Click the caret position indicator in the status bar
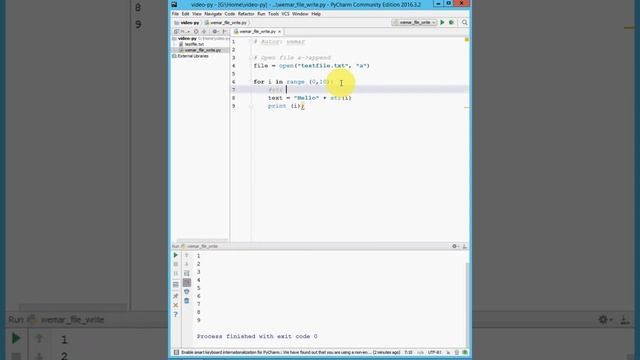Screen dimensions: 640x360 (408, 352)
